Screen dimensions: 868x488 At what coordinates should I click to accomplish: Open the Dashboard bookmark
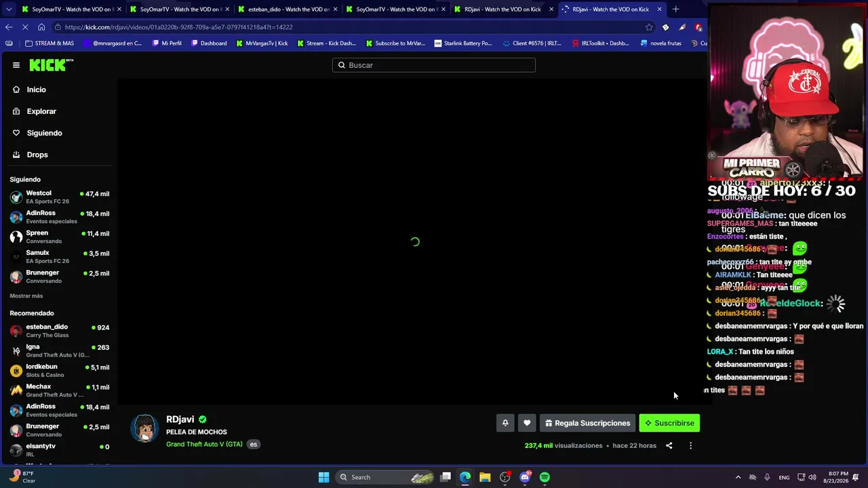coord(209,43)
